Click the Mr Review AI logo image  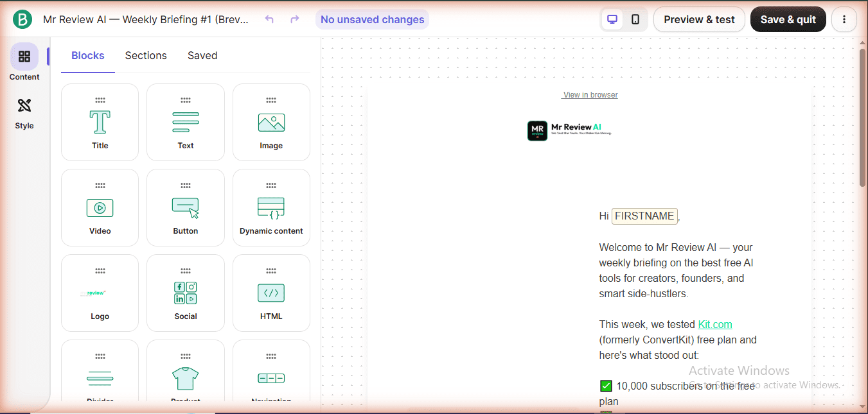pyautogui.click(x=569, y=130)
